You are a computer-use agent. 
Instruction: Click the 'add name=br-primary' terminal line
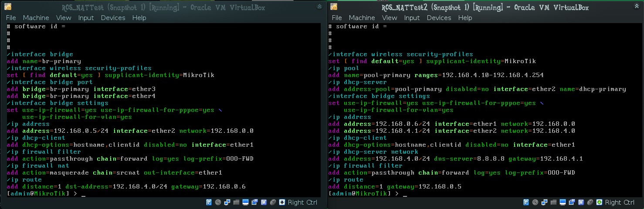pyautogui.click(x=44, y=61)
